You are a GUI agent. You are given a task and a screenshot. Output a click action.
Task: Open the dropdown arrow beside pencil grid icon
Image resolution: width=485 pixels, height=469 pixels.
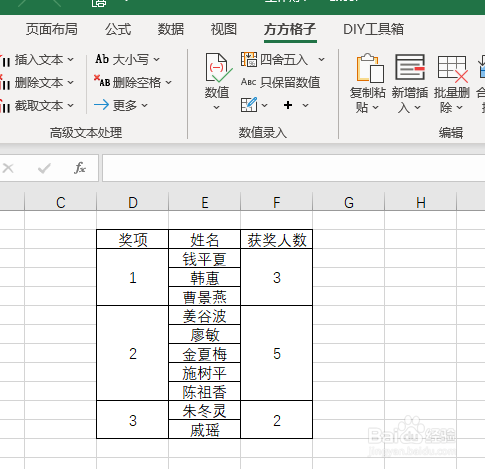tap(265, 106)
